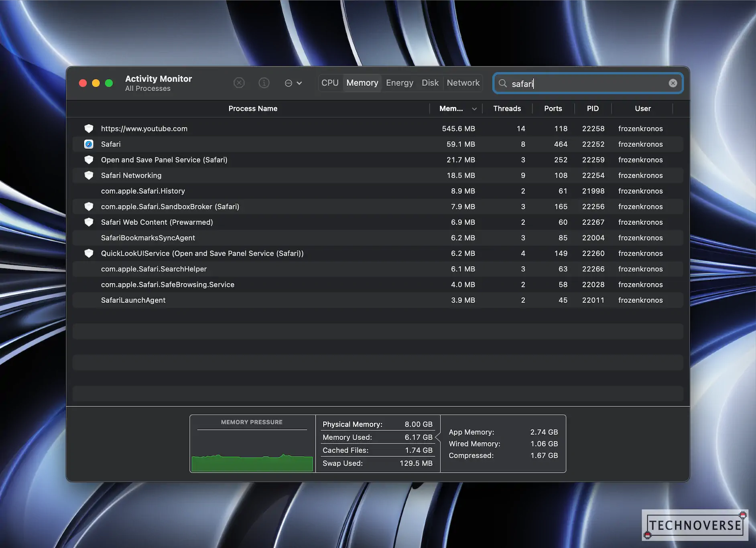The image size is (756, 548).
Task: Click PID 21998 cell
Action: coord(593,191)
